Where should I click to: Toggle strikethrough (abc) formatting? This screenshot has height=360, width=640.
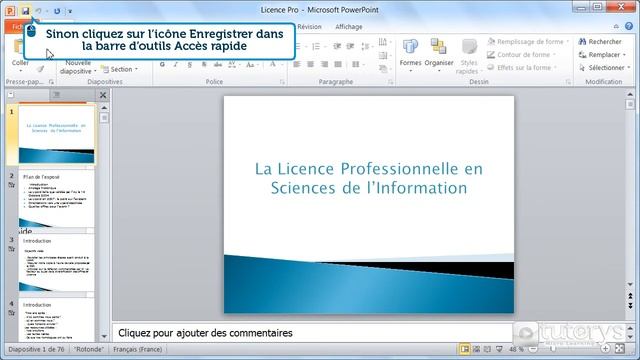(x=218, y=64)
